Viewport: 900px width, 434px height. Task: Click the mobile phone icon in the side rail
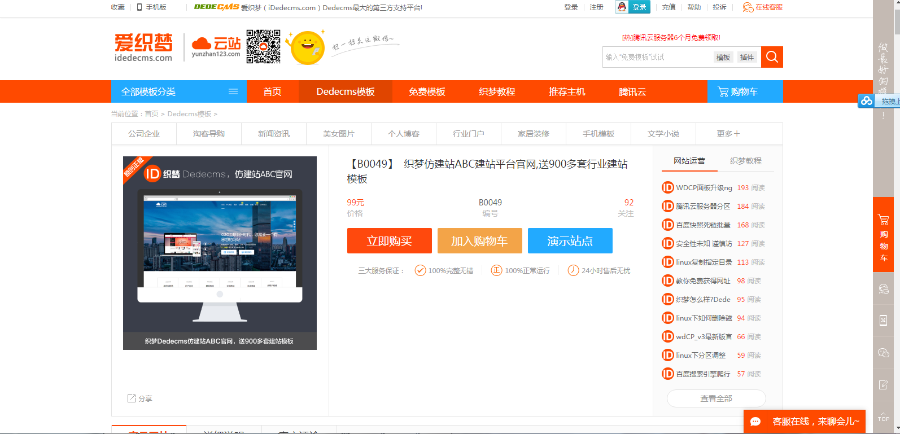(884, 320)
